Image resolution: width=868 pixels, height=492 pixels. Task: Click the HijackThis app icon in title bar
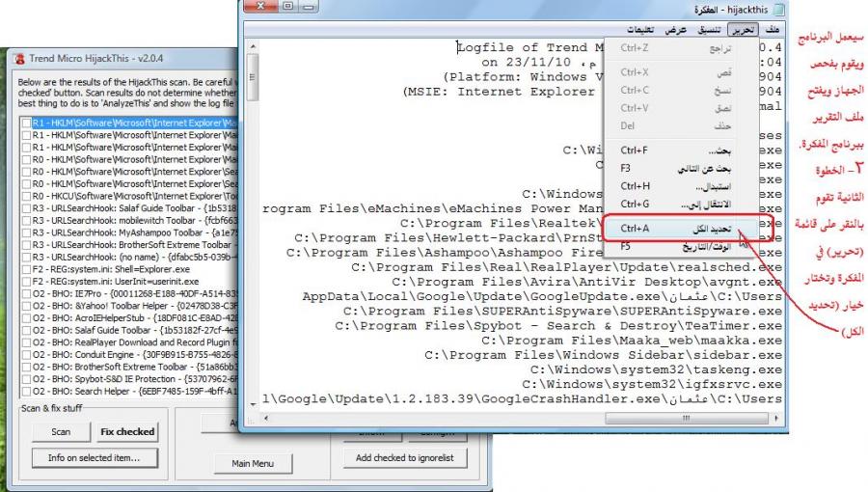pyautogui.click(x=17, y=57)
